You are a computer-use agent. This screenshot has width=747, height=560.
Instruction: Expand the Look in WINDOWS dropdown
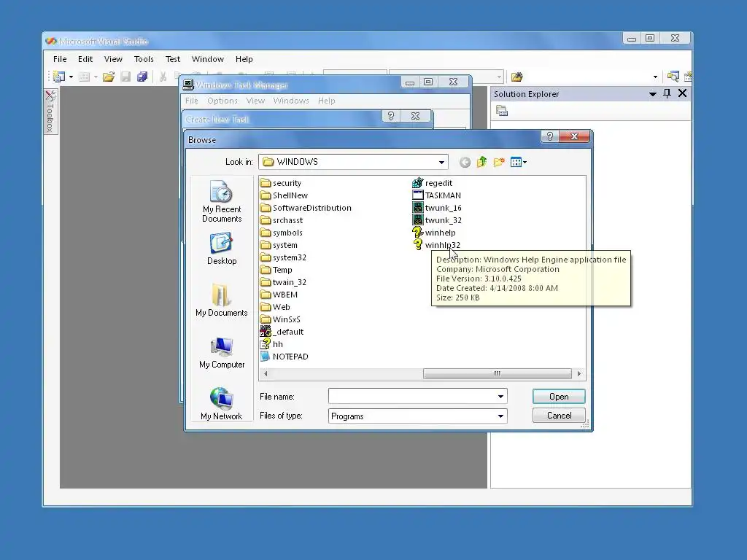tap(441, 162)
